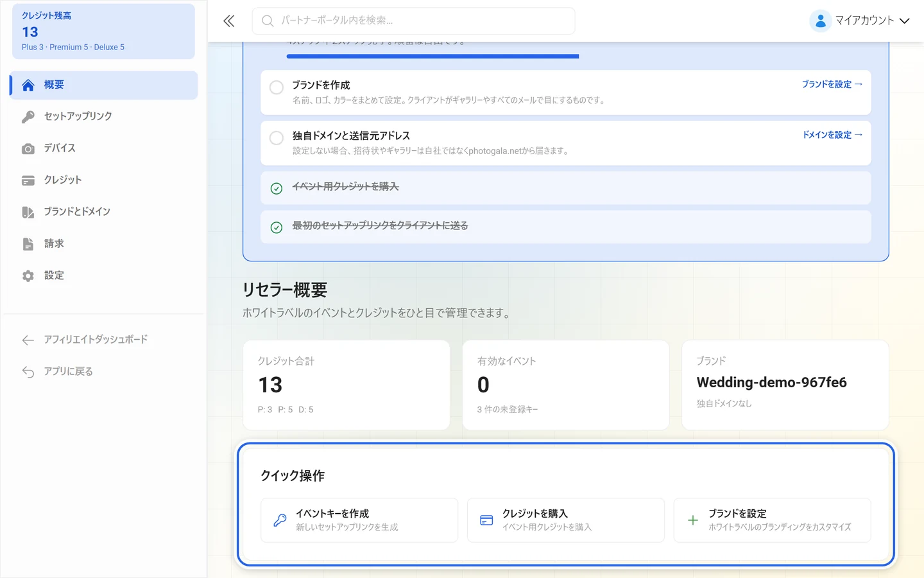Focus the パートナーポータル内を検索 search field

(413, 21)
